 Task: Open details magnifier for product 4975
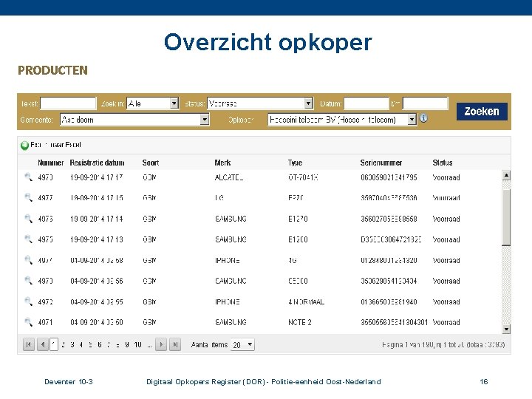(28, 239)
